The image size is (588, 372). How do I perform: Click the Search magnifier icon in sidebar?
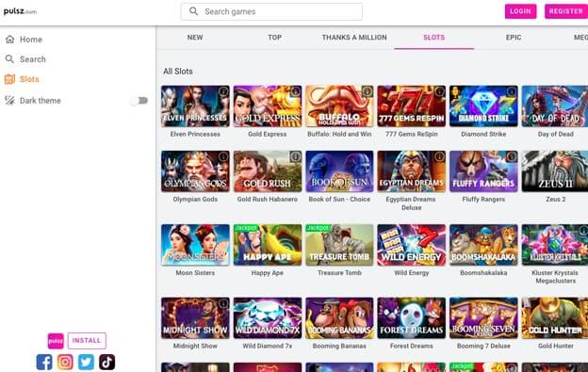click(9, 58)
